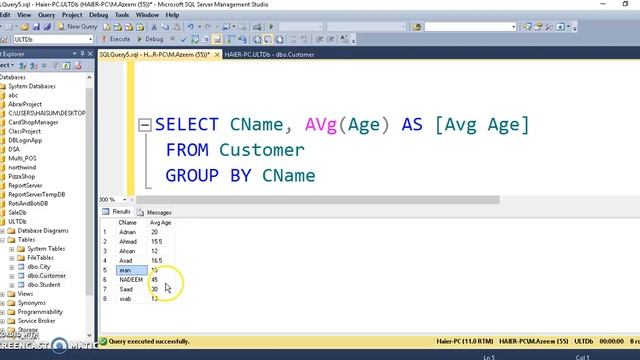Click the Parse checkmark icon

click(184, 39)
